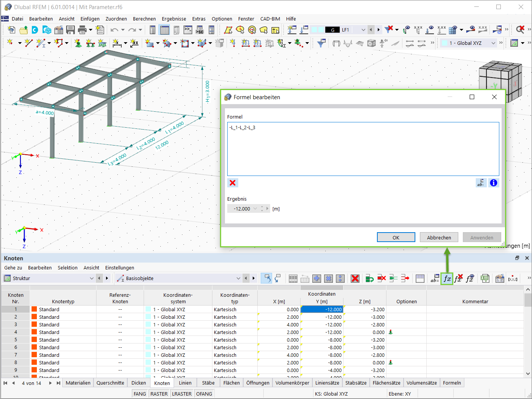
Task: Toggle the FANG snap in status bar
Action: [x=140, y=394]
